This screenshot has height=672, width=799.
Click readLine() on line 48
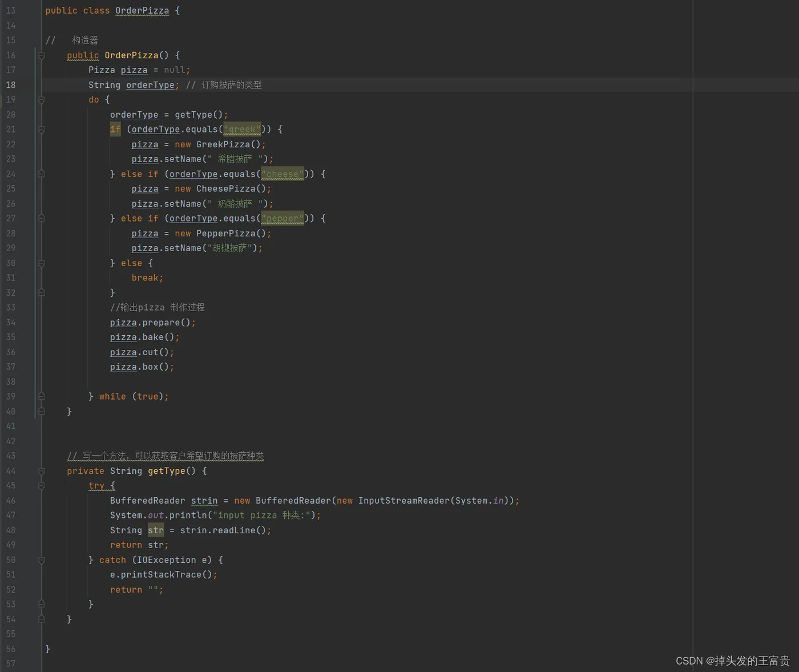pos(239,530)
